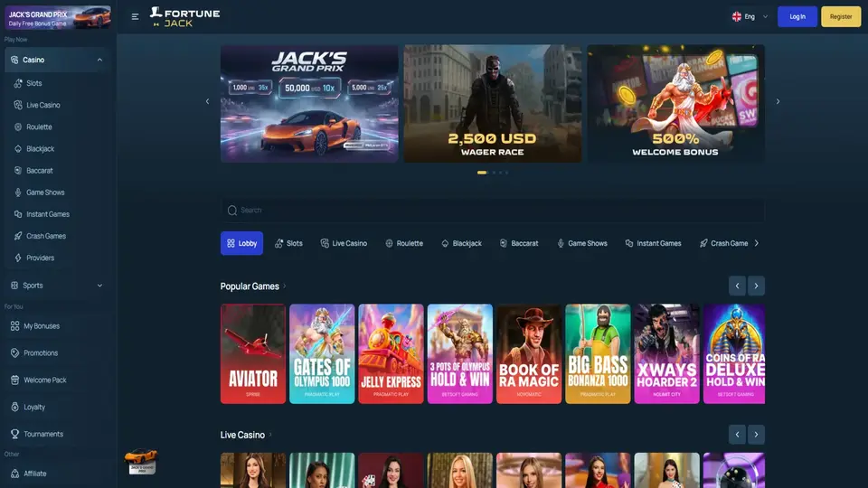The width and height of the screenshot is (868, 488).
Task: Click the Fortune Jack logo
Action: coord(184,17)
